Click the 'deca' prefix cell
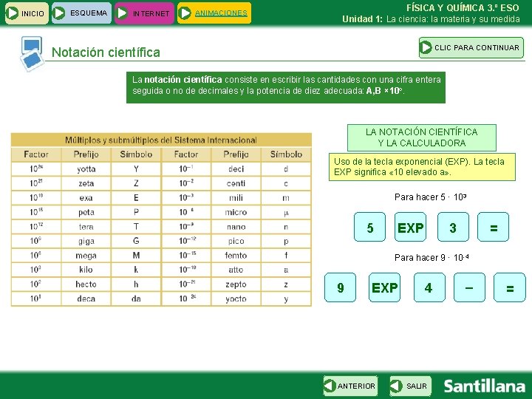This screenshot has width=532, height=399. pos(86,299)
